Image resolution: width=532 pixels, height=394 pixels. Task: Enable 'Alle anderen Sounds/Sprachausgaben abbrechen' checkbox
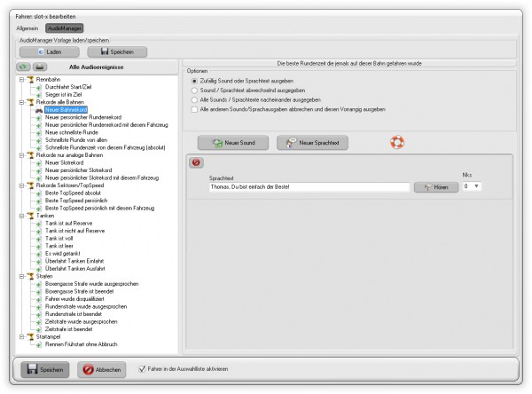(195, 109)
